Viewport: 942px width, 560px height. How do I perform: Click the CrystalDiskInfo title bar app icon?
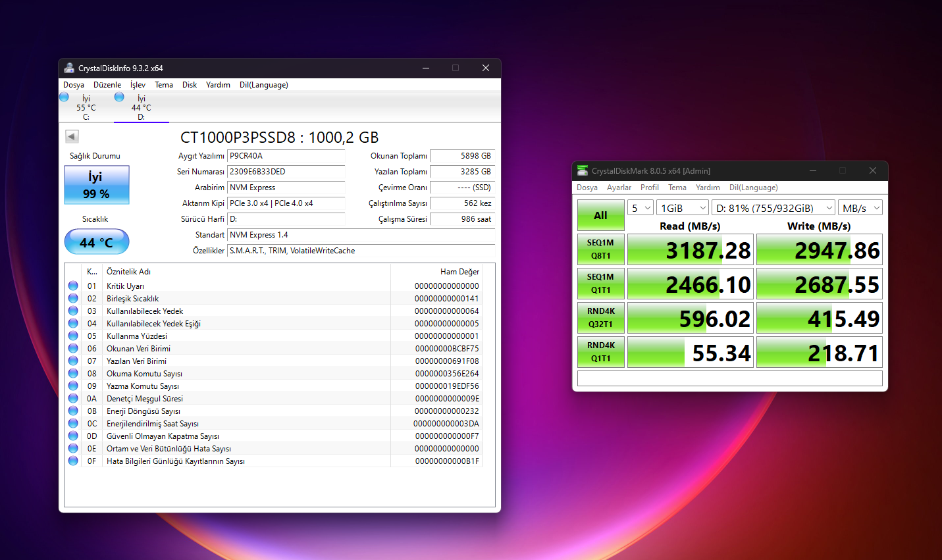pyautogui.click(x=69, y=68)
